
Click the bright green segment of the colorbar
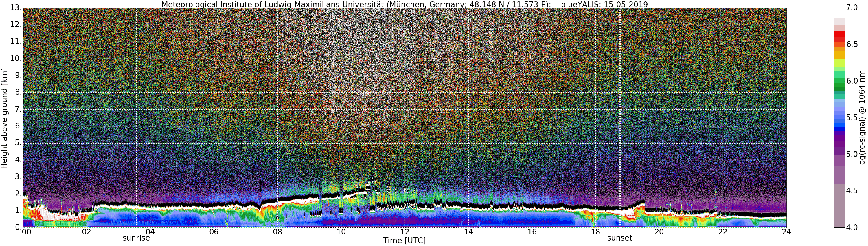click(840, 74)
